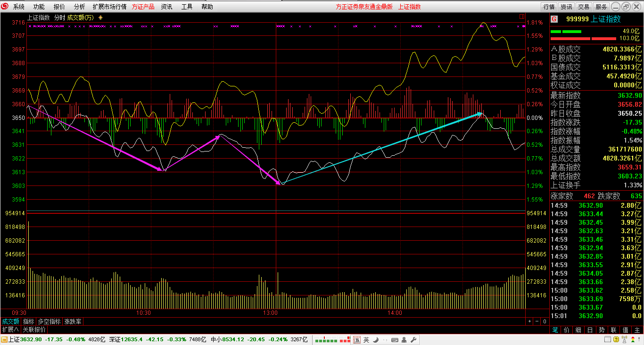Select the 势 tab under tick list

point(602,329)
